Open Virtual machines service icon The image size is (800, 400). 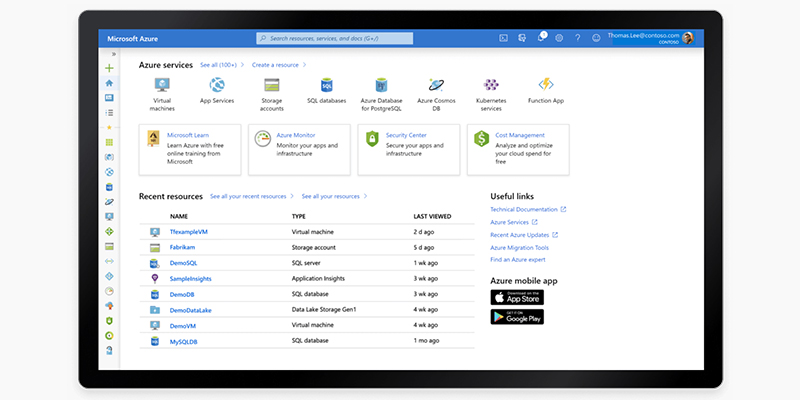tap(162, 85)
